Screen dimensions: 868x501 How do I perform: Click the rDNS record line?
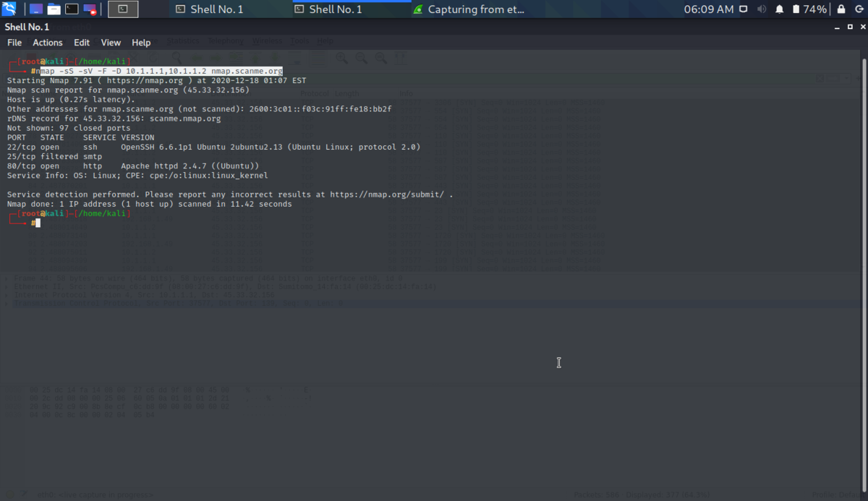[114, 119]
